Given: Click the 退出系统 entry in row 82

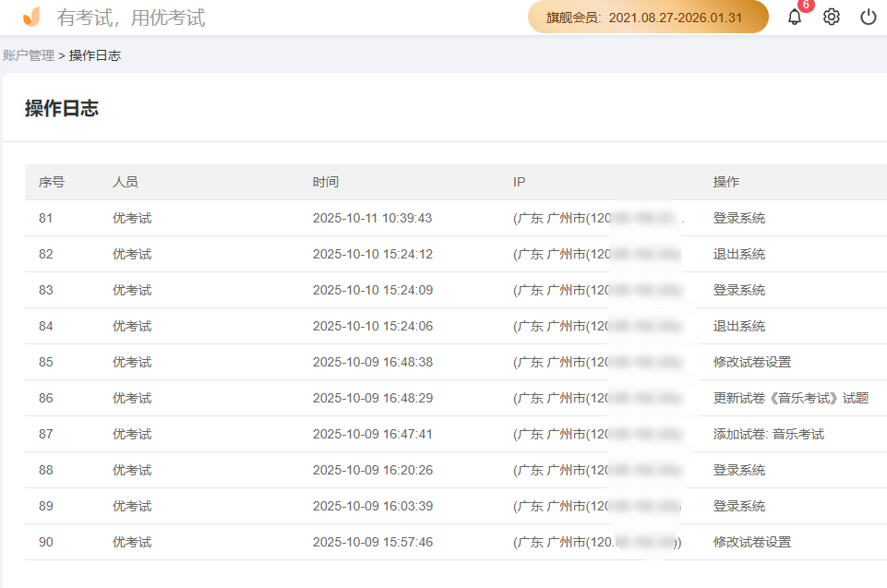Looking at the screenshot, I should click(x=738, y=255).
